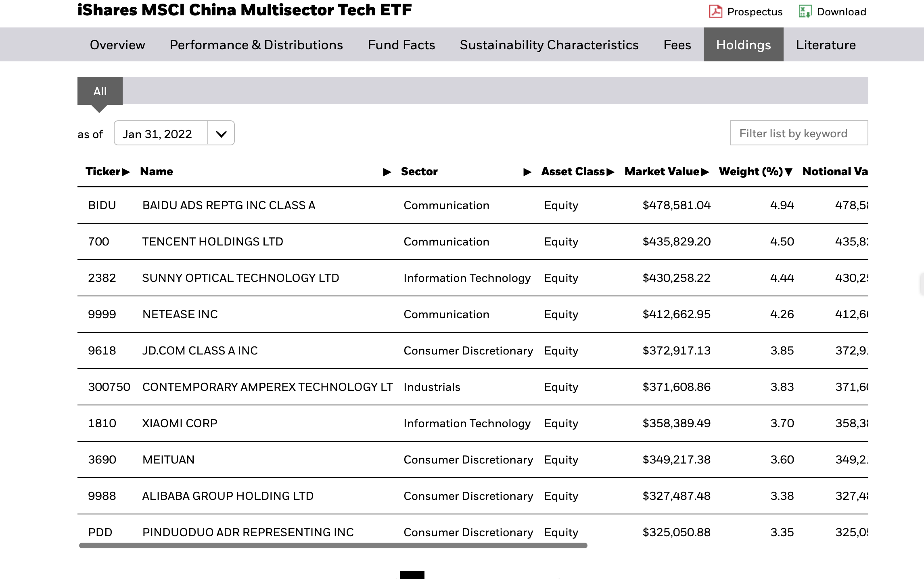924x579 pixels.
Task: Open the Literature tab
Action: pyautogui.click(x=826, y=45)
